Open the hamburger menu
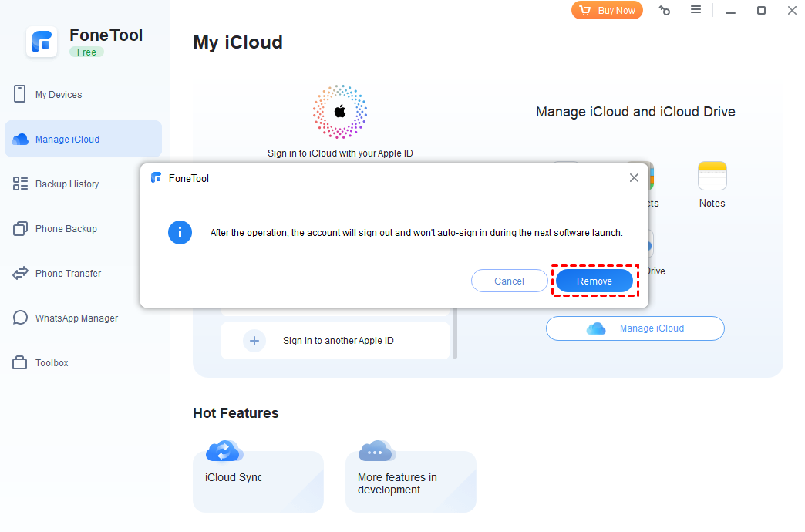The width and height of the screenshot is (805, 532). (x=695, y=10)
